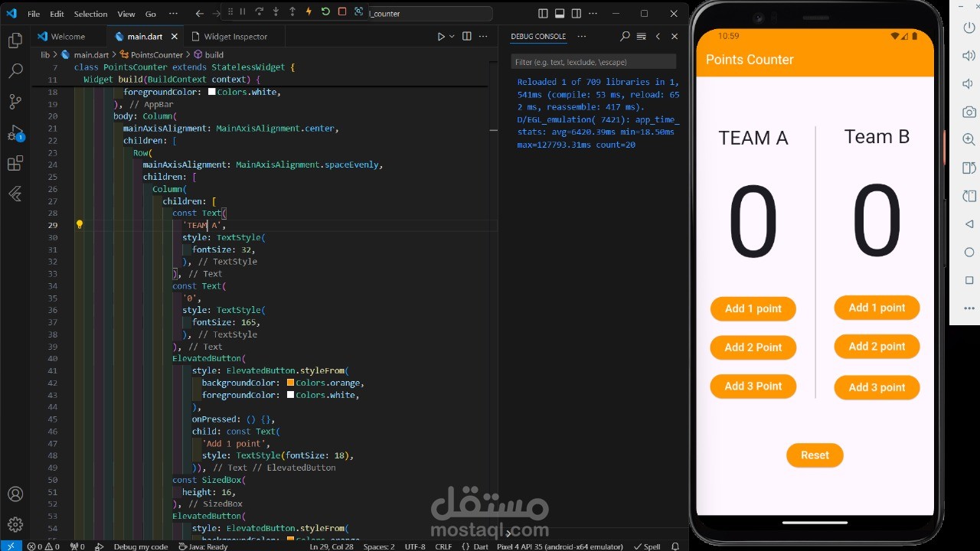Click the debug console search icon
This screenshot has height=551, width=980.
[x=625, y=36]
